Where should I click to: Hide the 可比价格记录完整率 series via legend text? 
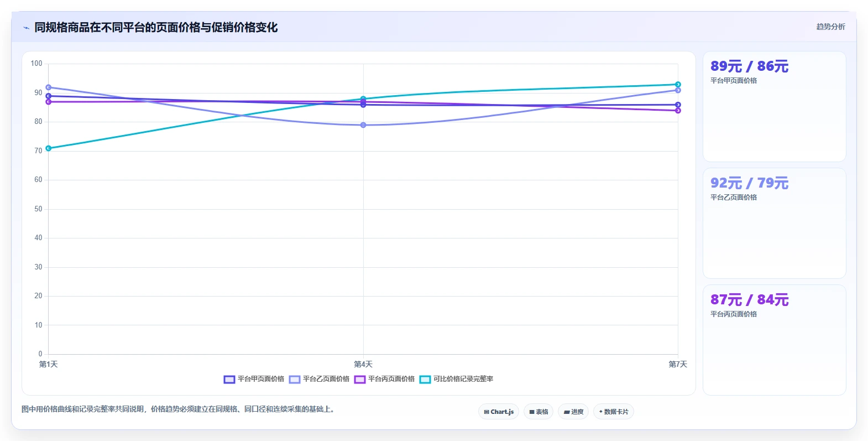tap(463, 379)
